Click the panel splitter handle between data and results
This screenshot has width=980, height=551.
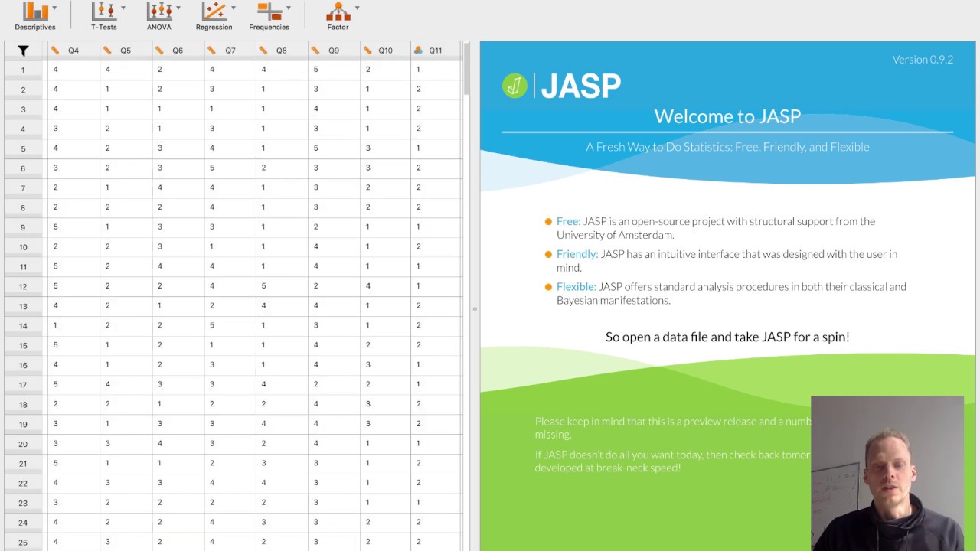point(475,309)
